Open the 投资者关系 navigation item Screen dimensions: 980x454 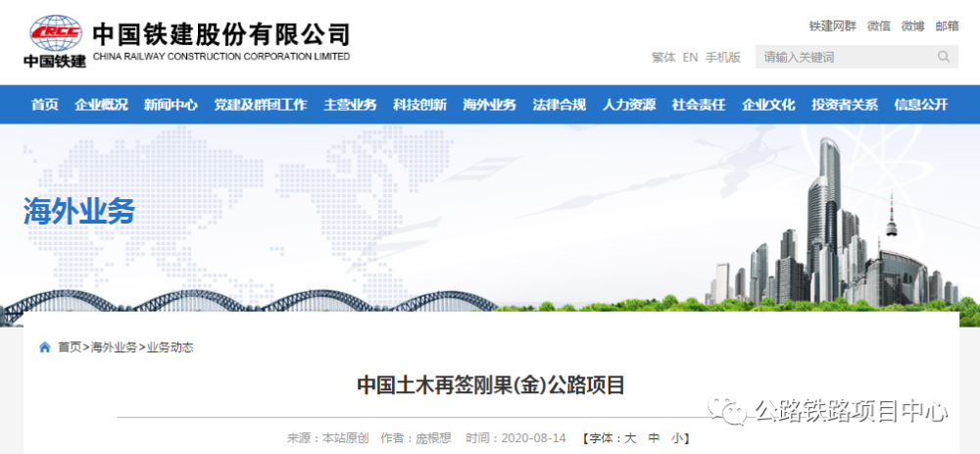(x=845, y=105)
